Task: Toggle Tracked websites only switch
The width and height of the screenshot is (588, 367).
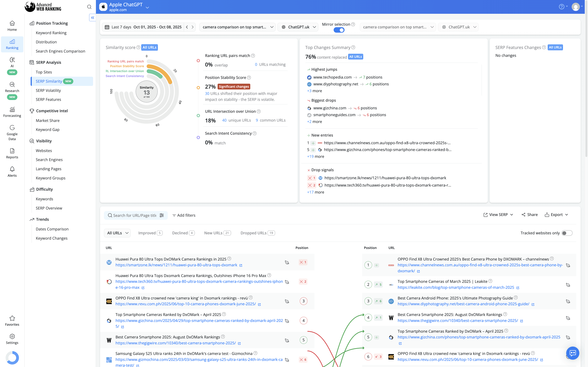Action: (567, 233)
